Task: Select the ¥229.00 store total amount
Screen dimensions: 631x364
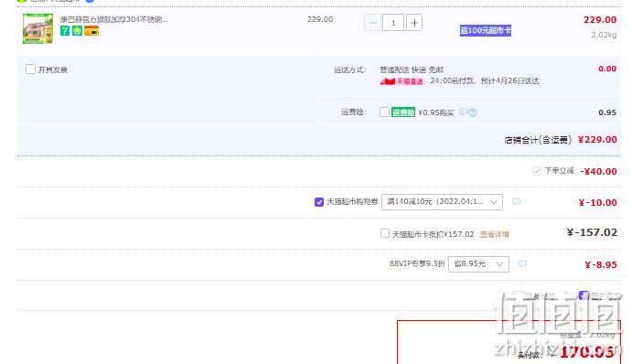Action: 597,140
